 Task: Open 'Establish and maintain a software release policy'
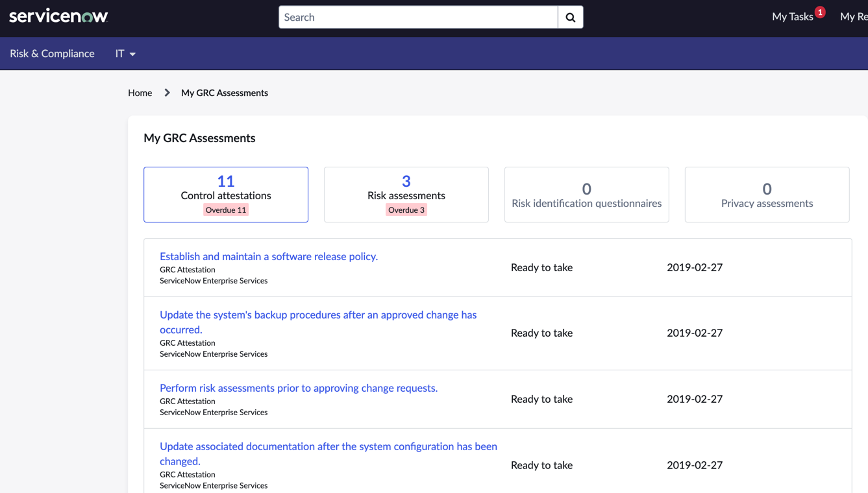269,256
